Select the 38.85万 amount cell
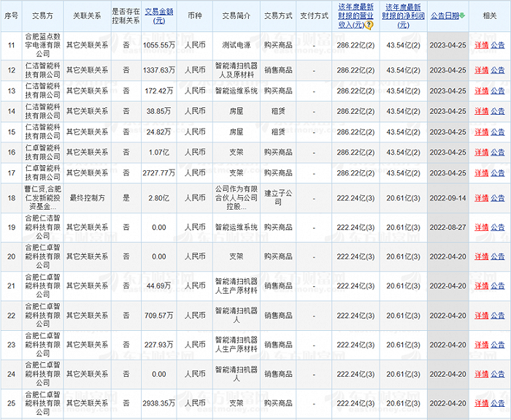Screen dimensions: 511x420 click(159, 111)
